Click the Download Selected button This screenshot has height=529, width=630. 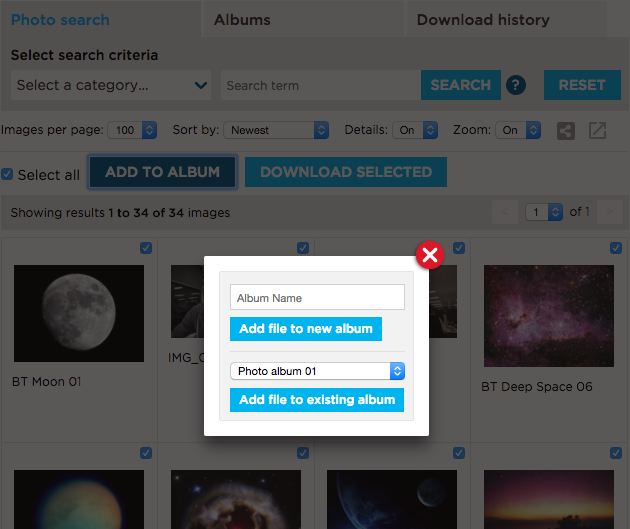coord(345,172)
